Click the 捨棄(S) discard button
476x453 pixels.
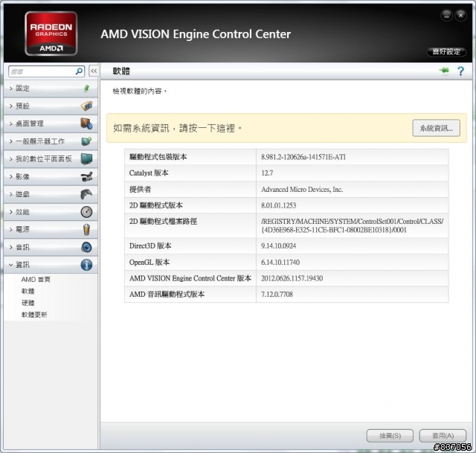tap(390, 436)
